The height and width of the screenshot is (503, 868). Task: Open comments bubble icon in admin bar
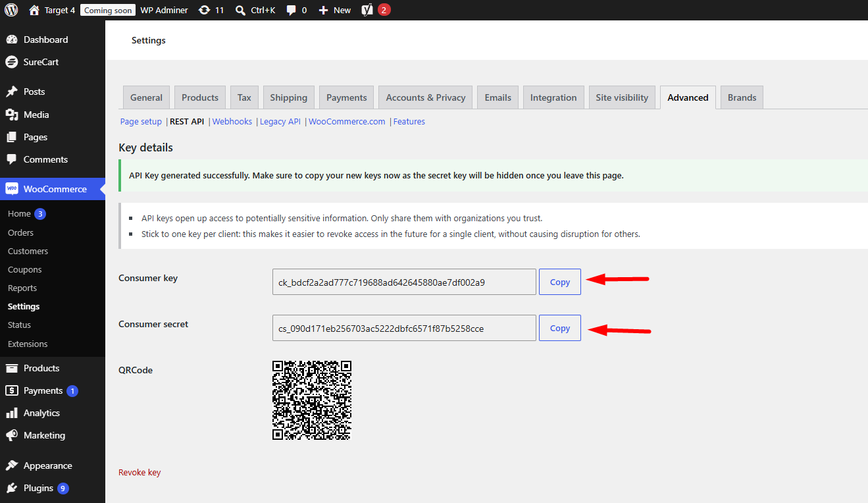[x=291, y=11]
